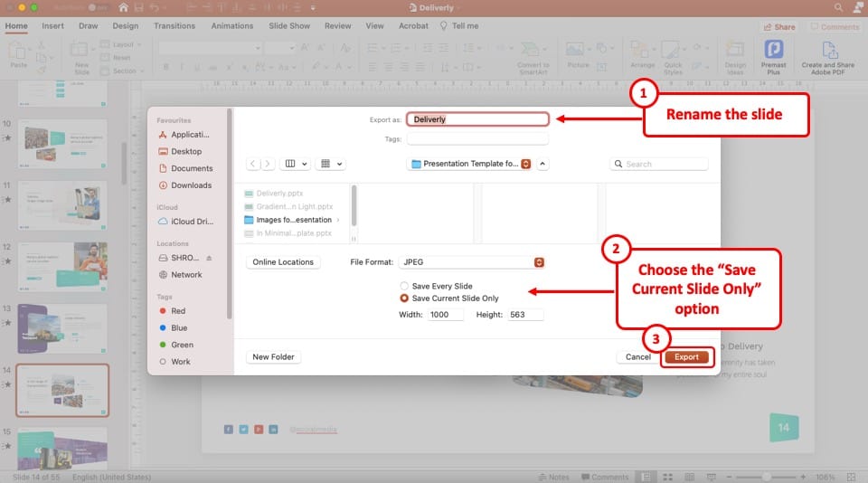Select slide 10 thumbnail
This screenshot has height=483, width=868.
62,144
